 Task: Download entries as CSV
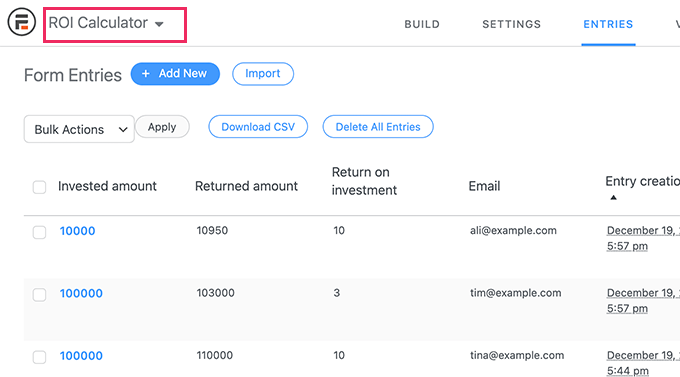[x=258, y=127]
